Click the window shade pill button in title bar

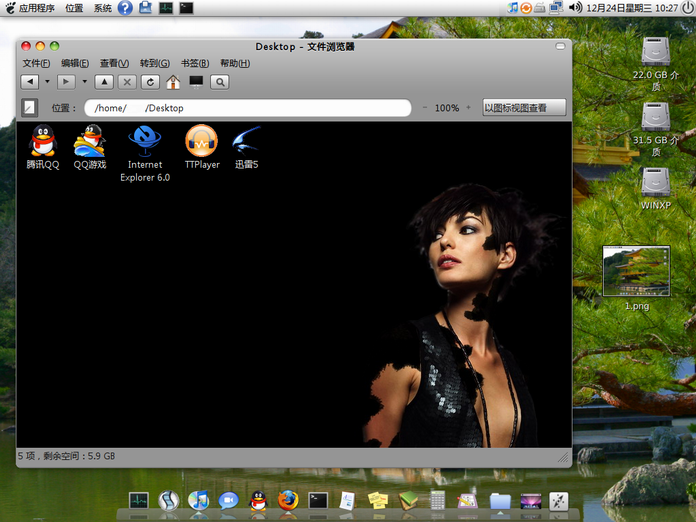tap(560, 46)
